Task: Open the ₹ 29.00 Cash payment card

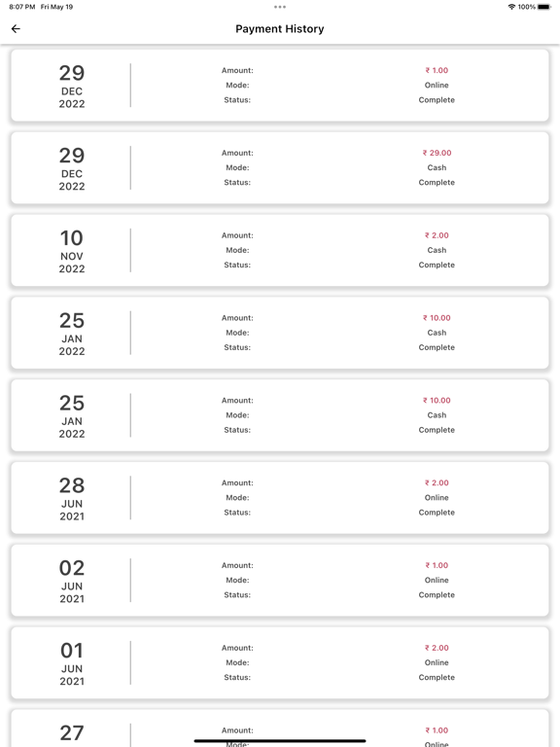Action: click(280, 167)
